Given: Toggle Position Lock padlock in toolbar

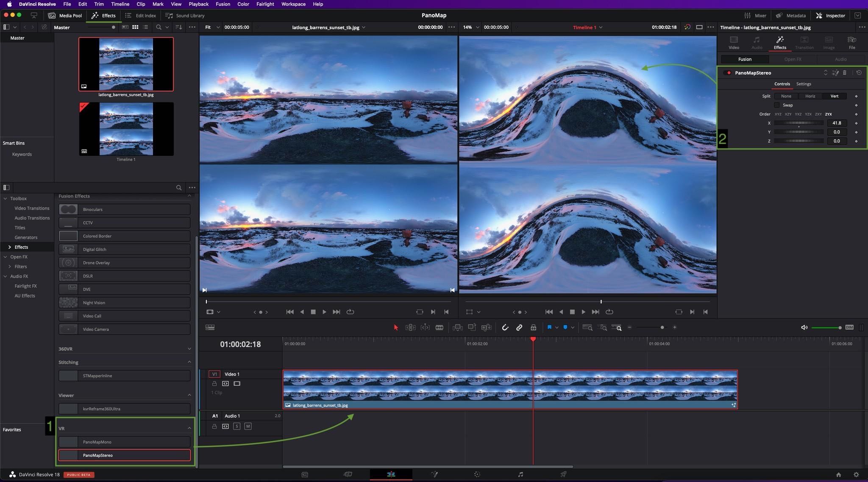Looking at the screenshot, I should click(534, 327).
